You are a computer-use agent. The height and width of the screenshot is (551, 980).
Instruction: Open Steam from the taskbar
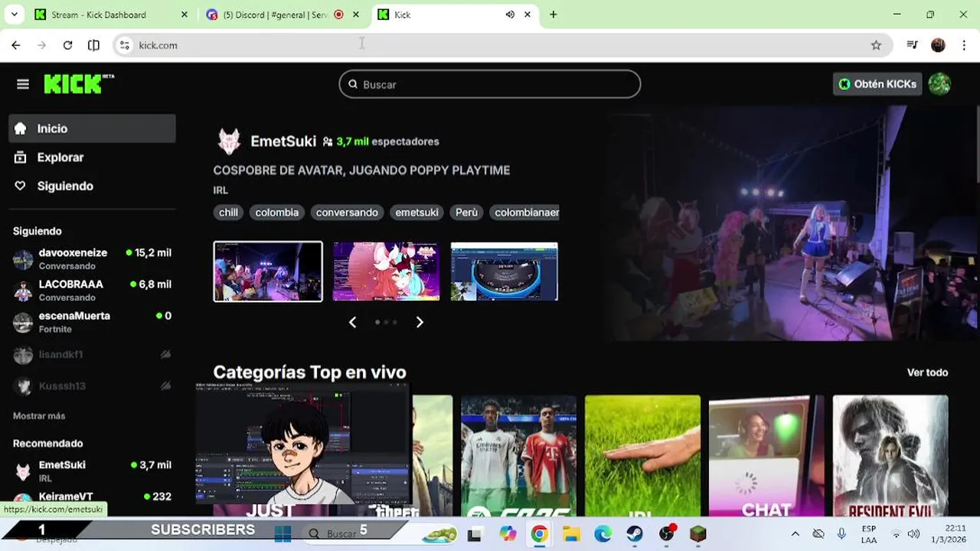pos(635,534)
